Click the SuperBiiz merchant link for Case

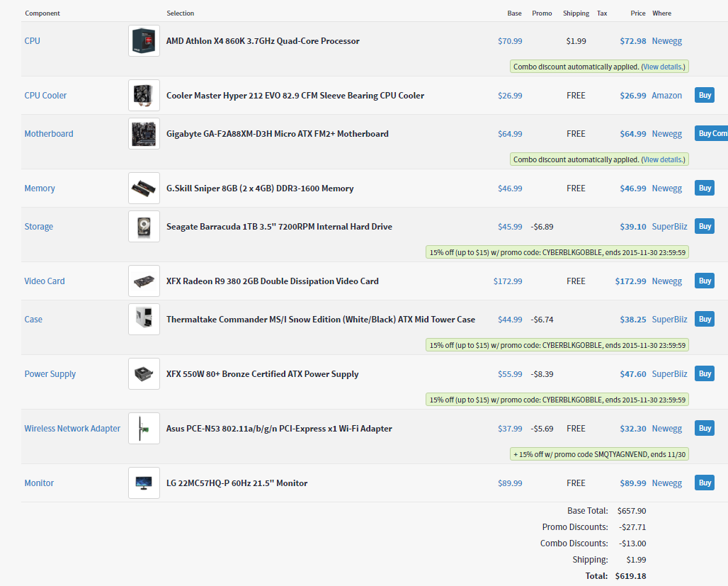(x=669, y=320)
